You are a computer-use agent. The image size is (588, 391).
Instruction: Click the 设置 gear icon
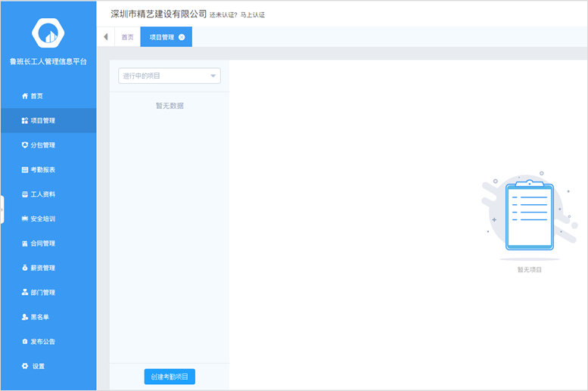(25, 367)
